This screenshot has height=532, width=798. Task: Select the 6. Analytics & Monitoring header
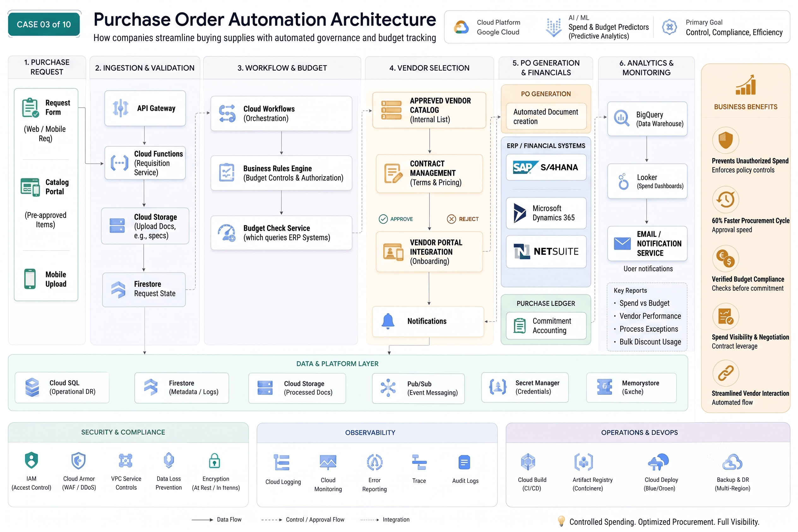646,68
